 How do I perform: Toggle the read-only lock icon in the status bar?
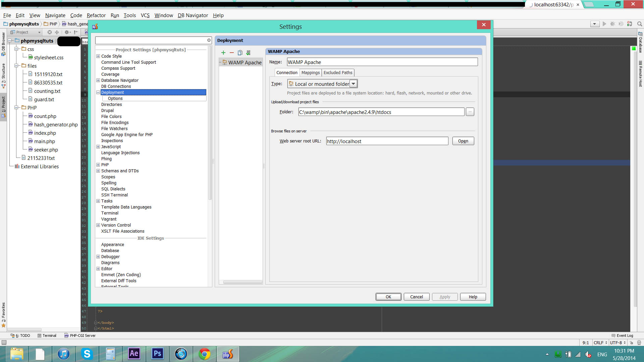click(x=631, y=343)
